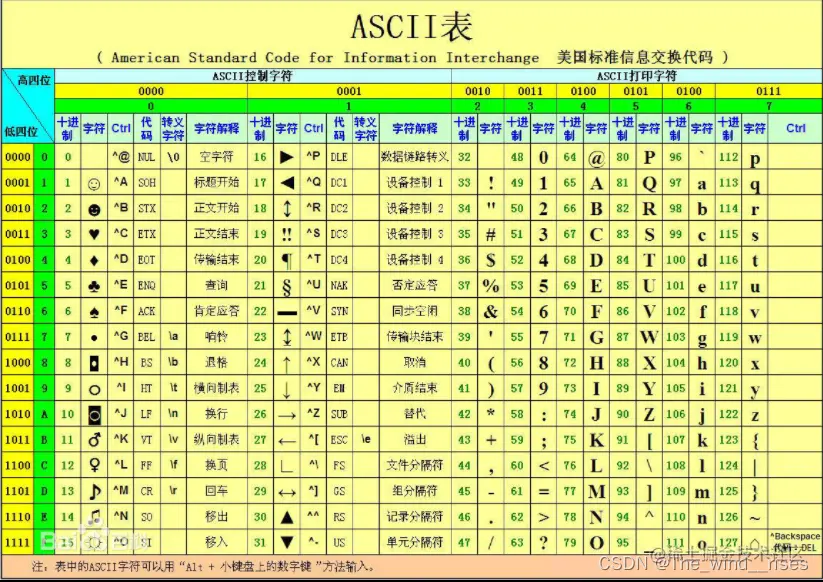Image resolution: width=823 pixels, height=582 pixels.
Task: Select the 'ESC' code cell
Action: (339, 440)
